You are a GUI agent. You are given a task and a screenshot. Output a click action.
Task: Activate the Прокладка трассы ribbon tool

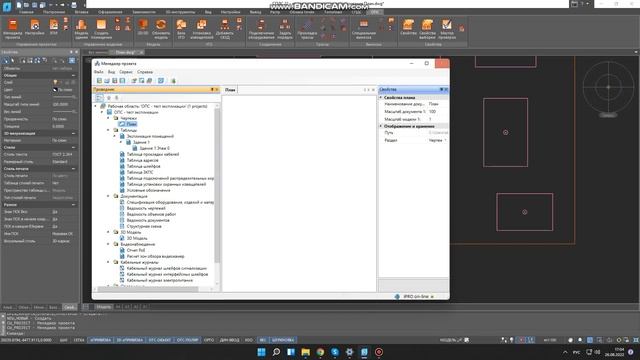(x=307, y=29)
